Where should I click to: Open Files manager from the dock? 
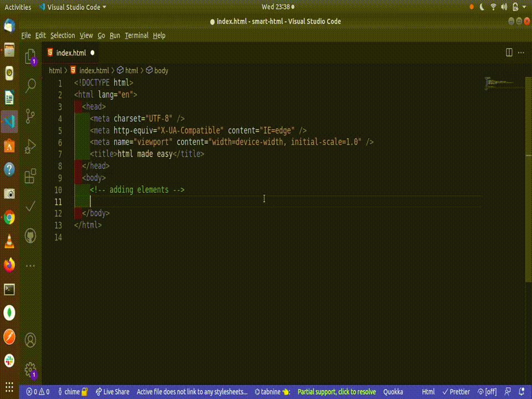9,49
